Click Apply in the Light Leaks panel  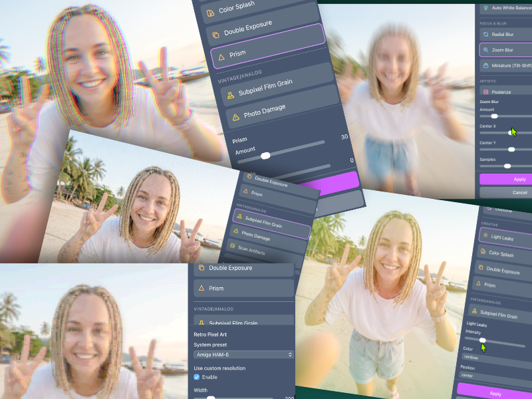point(494,393)
